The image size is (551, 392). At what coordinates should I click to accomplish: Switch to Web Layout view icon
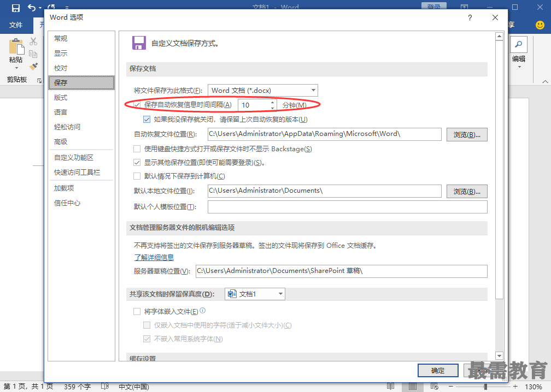tap(435, 387)
